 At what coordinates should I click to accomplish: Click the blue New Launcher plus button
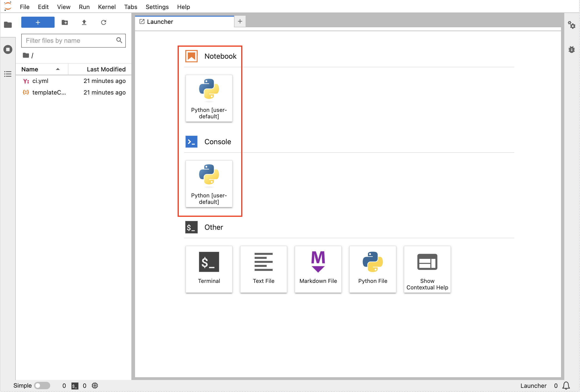(x=38, y=22)
